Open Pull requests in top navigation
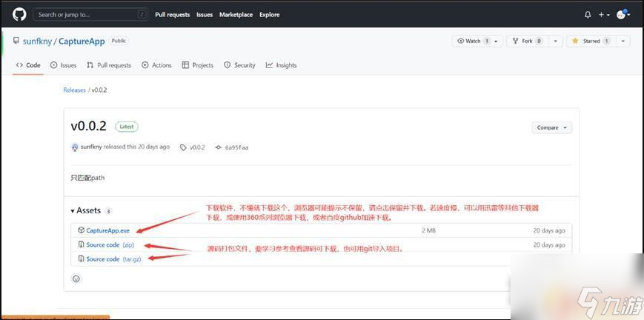The image size is (644, 320). tap(173, 14)
